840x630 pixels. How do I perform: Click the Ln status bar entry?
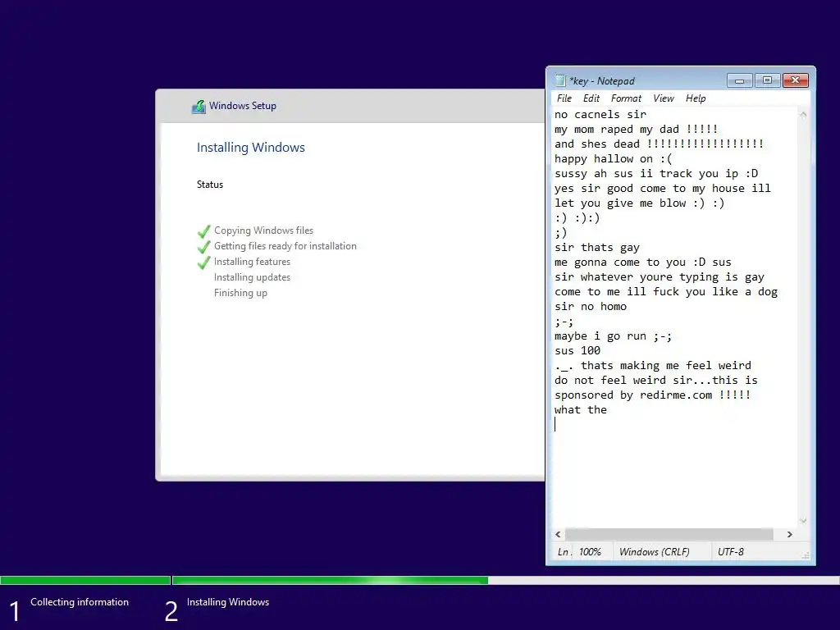[x=563, y=552]
